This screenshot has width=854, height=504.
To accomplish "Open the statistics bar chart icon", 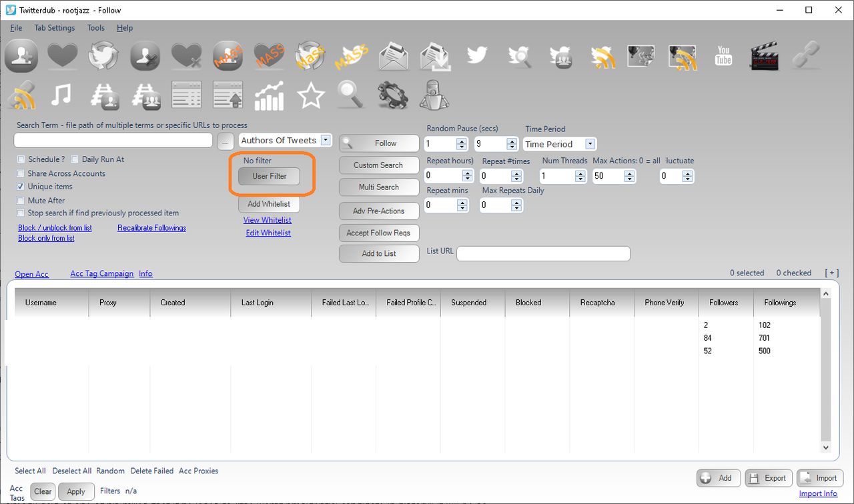I will [269, 95].
